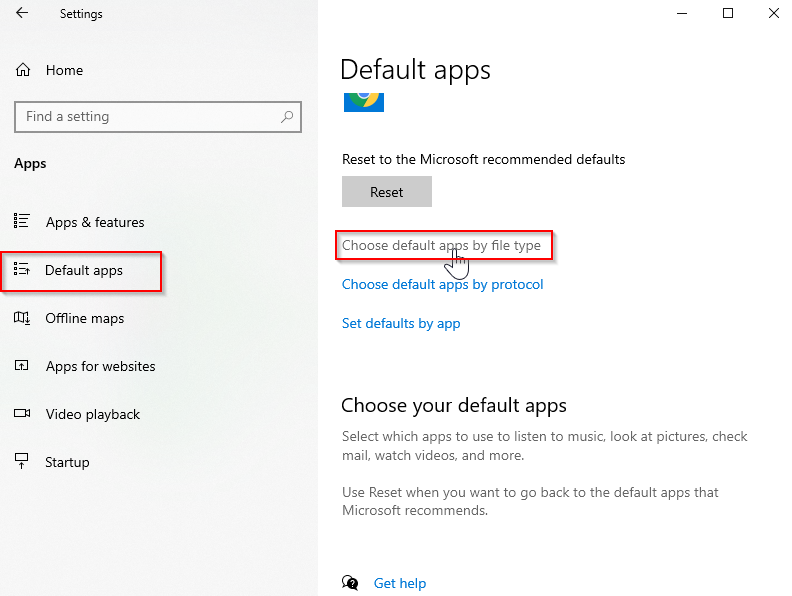Image resolution: width=792 pixels, height=596 pixels.
Task: Open the Home icon in the sidebar
Action: (23, 70)
